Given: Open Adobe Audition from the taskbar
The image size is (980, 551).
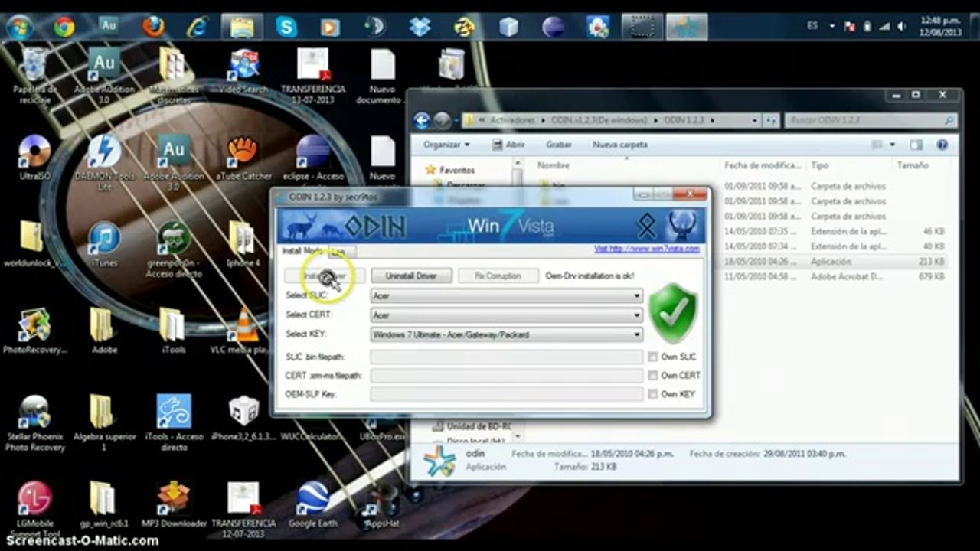Looking at the screenshot, I should click(109, 26).
